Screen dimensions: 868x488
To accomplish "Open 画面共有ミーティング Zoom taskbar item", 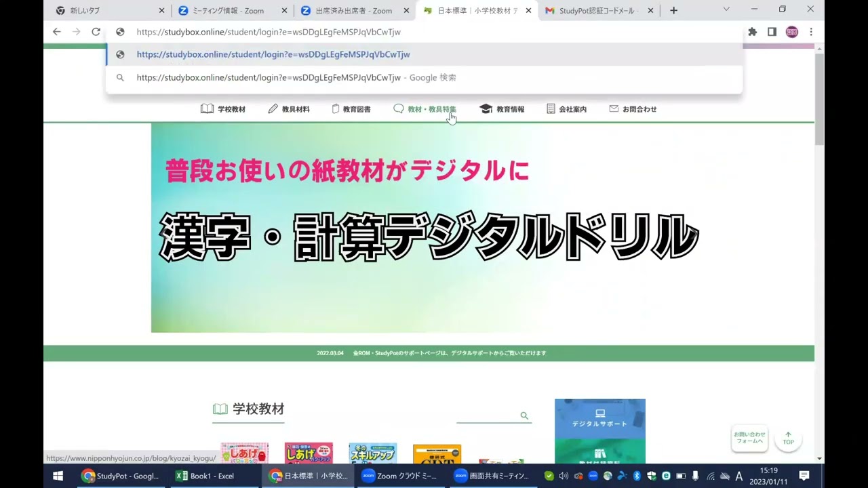I will pos(492,476).
